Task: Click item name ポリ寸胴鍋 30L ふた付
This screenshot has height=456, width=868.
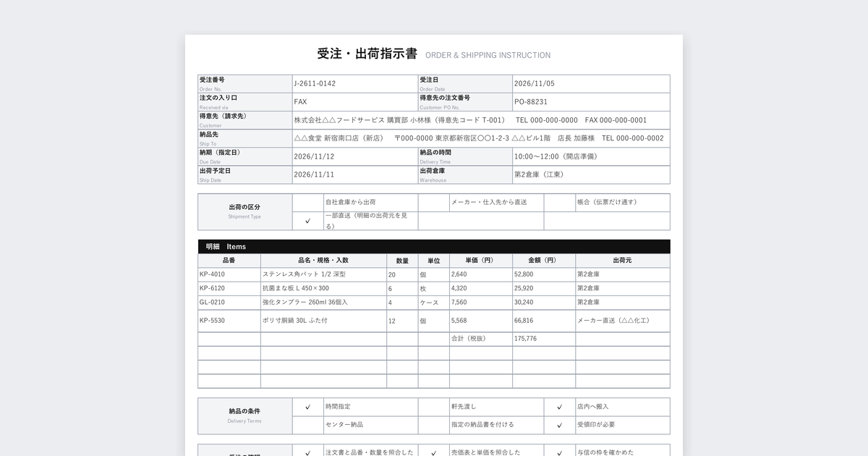Action: tap(295, 321)
